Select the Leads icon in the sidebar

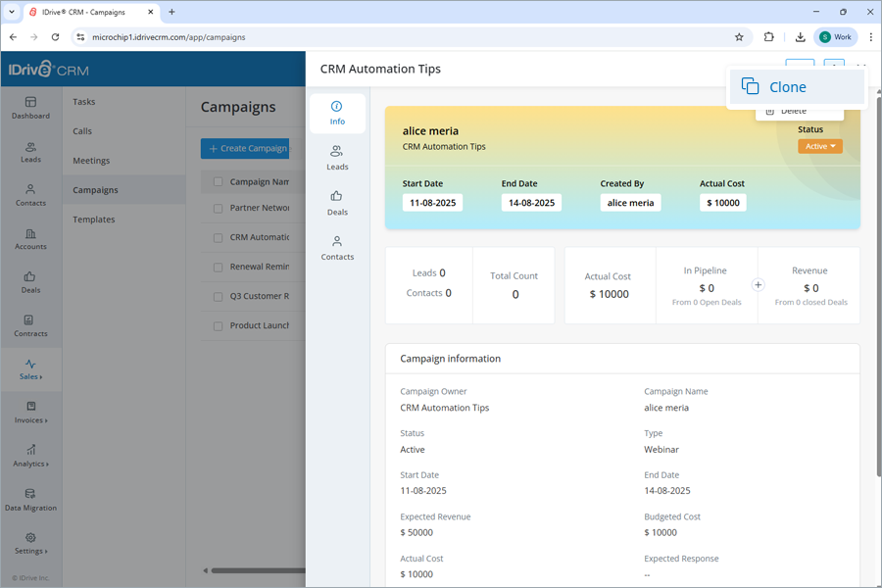[x=30, y=153]
